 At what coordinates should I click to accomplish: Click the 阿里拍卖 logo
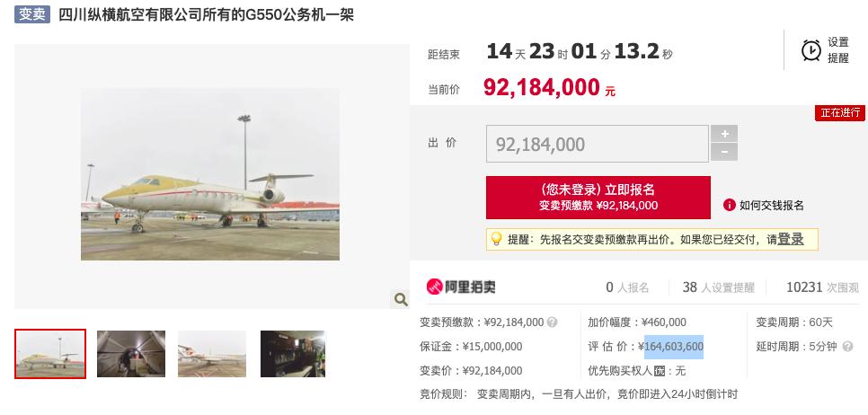461,287
